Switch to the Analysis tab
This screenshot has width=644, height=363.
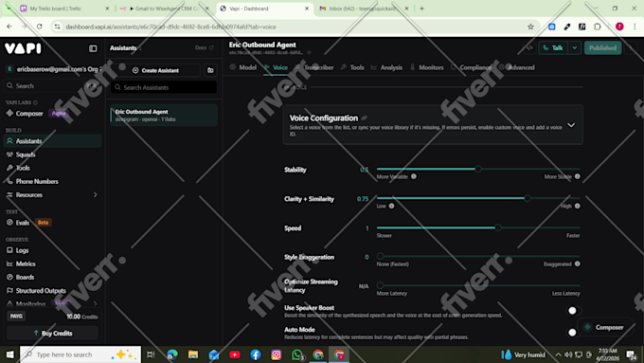click(387, 67)
